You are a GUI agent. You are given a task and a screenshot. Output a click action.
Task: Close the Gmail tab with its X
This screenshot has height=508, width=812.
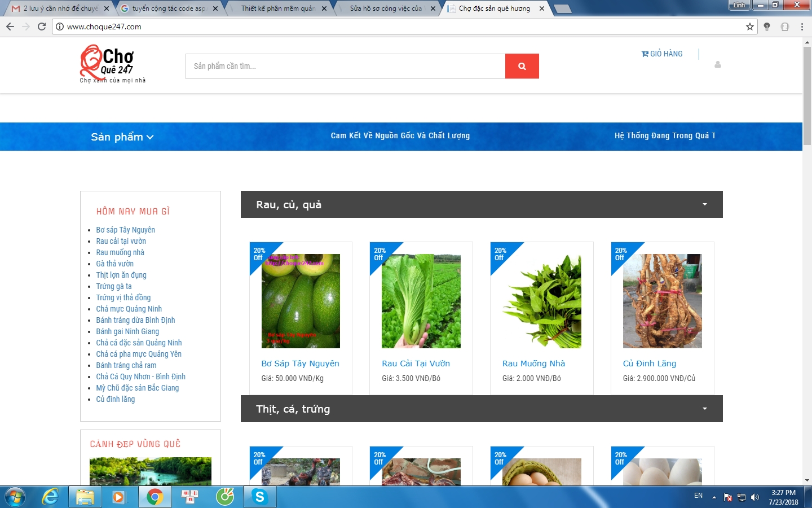[107, 8]
